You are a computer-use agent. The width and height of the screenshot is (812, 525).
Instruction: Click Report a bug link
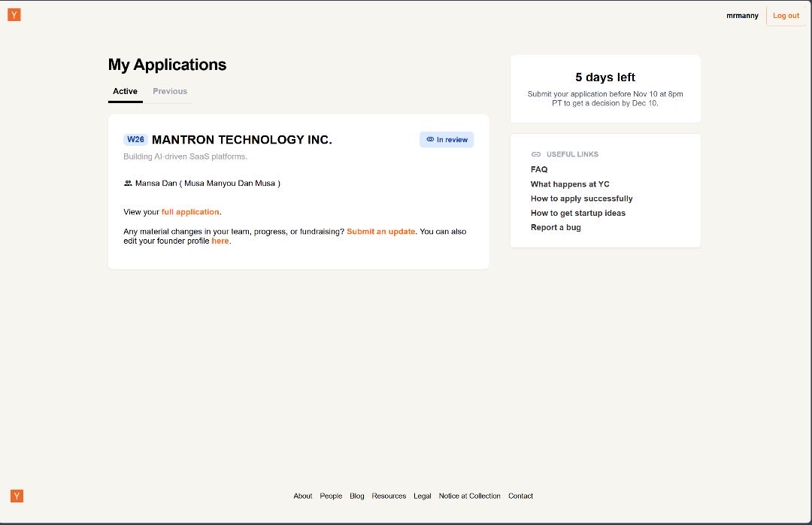tap(556, 227)
